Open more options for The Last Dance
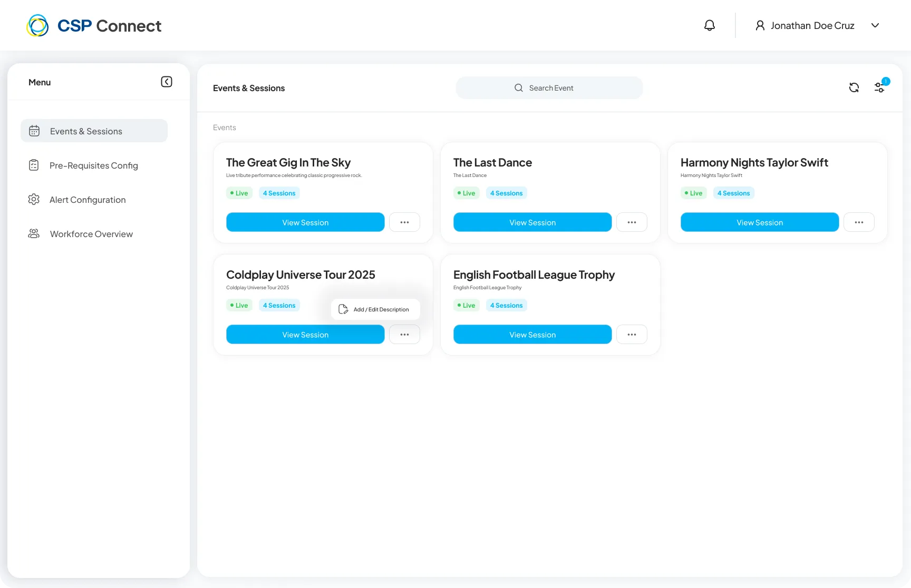Image resolution: width=911 pixels, height=588 pixels. pyautogui.click(x=632, y=222)
